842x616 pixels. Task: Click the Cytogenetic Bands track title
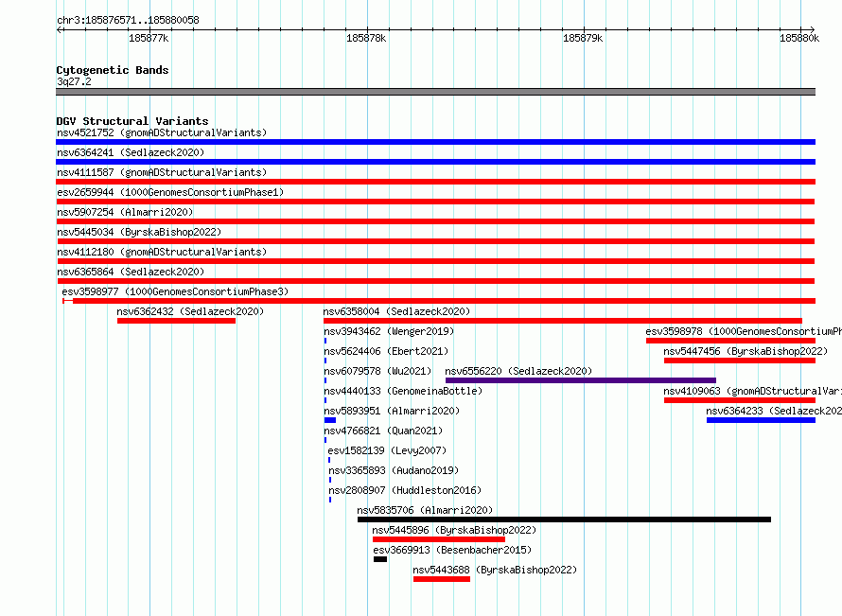pos(113,70)
